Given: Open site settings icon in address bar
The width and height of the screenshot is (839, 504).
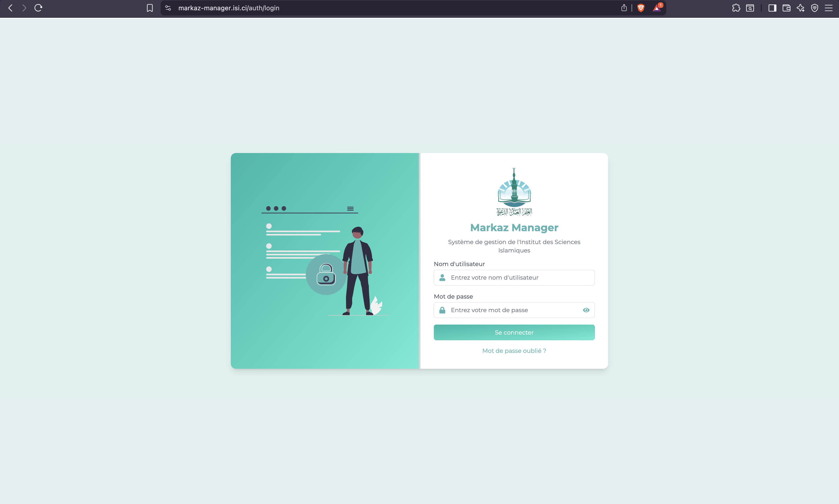Looking at the screenshot, I should 168,8.
